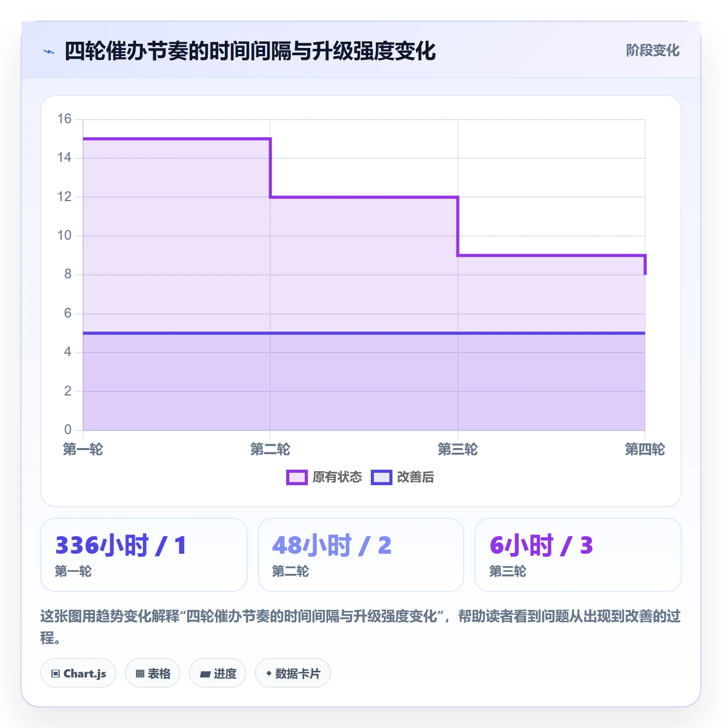Click the y-axis value 16
The image size is (722, 728).
click(64, 119)
